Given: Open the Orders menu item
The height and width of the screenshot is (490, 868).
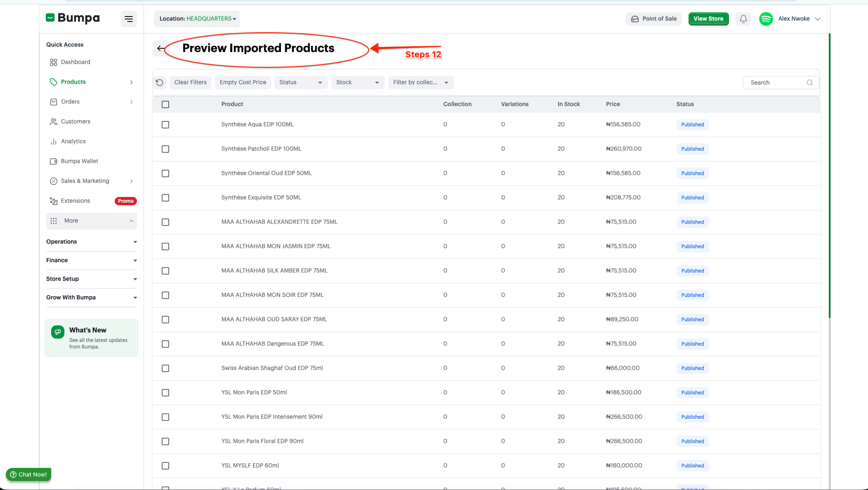Looking at the screenshot, I should point(70,102).
